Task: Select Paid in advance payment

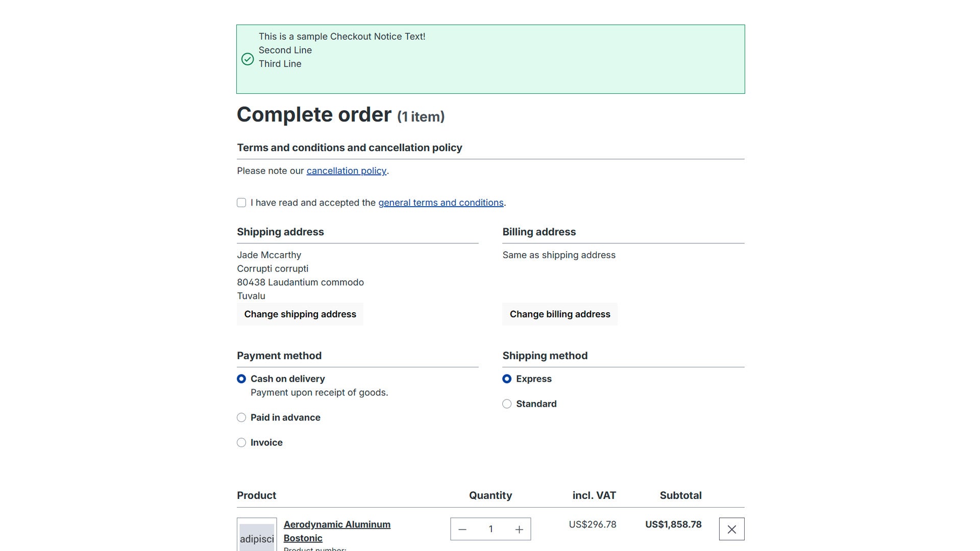Action: click(241, 417)
